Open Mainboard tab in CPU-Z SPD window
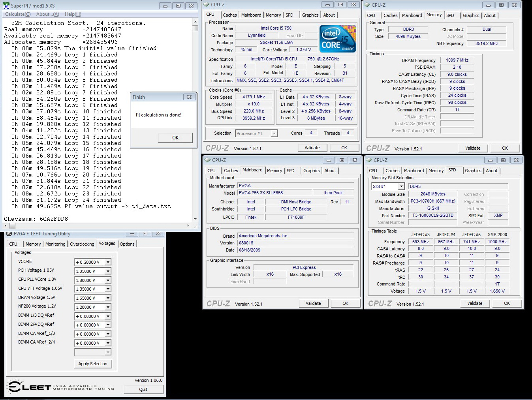 [x=414, y=171]
